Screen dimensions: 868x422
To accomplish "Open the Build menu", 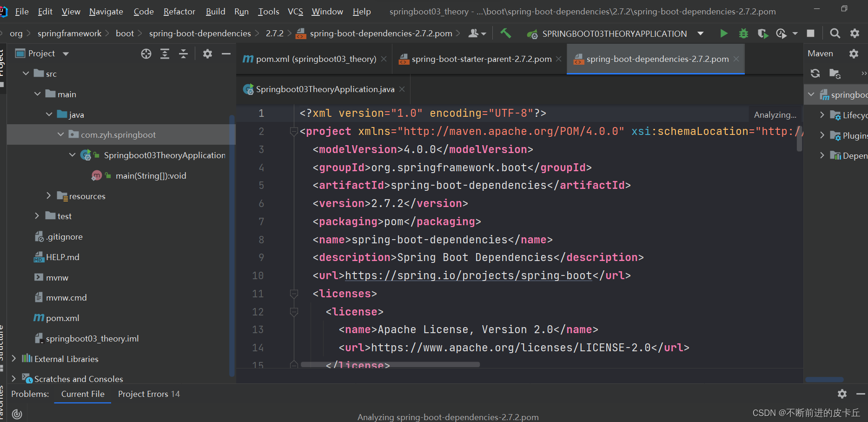I will click(215, 12).
